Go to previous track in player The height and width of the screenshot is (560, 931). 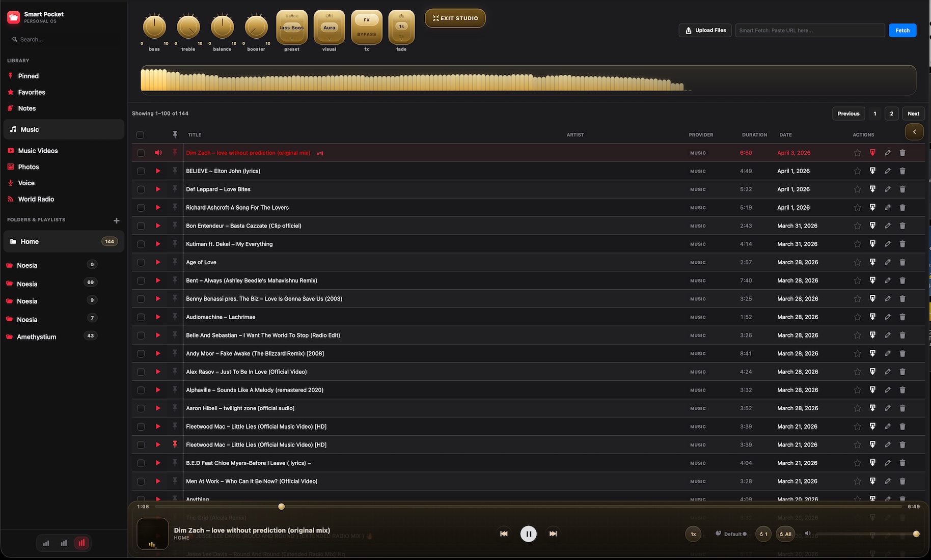click(504, 534)
